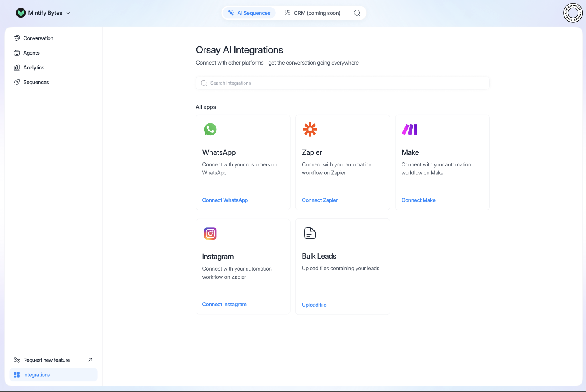Click the WhatsApp logo icon
The image size is (586, 392).
pos(210,129)
